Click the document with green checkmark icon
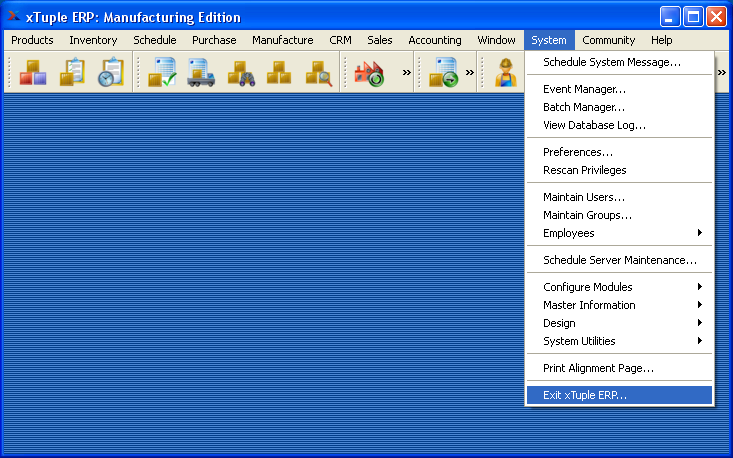 [x=162, y=72]
